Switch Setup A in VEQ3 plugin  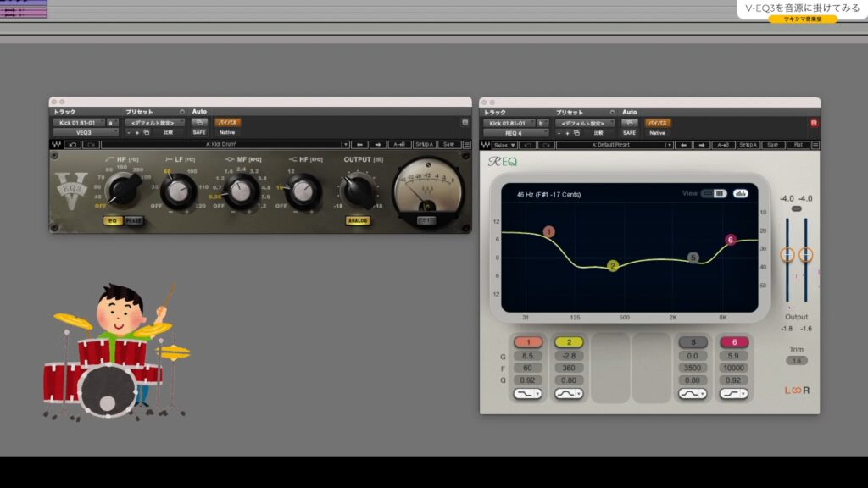425,144
